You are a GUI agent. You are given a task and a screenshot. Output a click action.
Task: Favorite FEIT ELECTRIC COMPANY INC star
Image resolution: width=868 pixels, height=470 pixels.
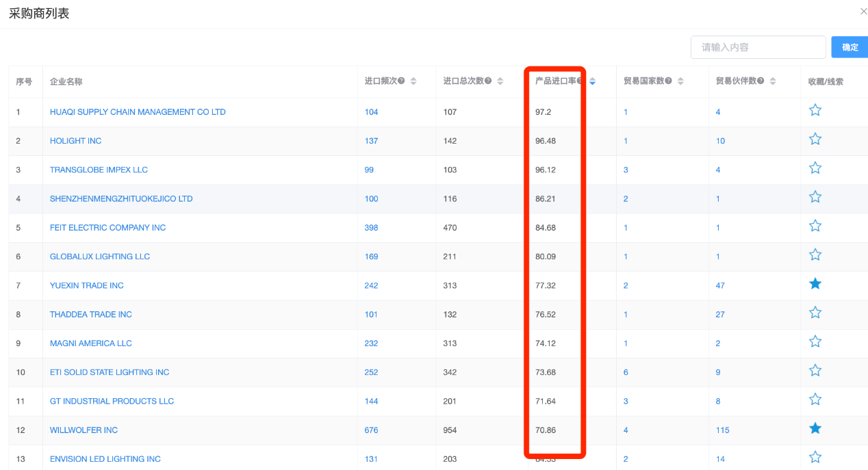point(815,226)
